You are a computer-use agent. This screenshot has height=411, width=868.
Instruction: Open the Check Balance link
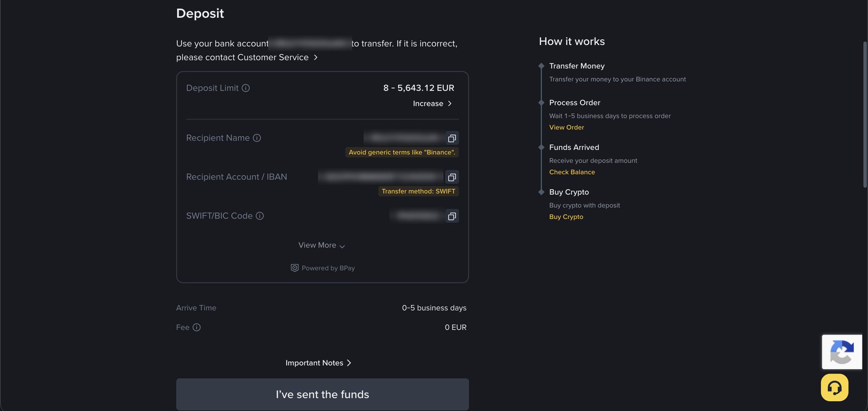click(x=572, y=172)
